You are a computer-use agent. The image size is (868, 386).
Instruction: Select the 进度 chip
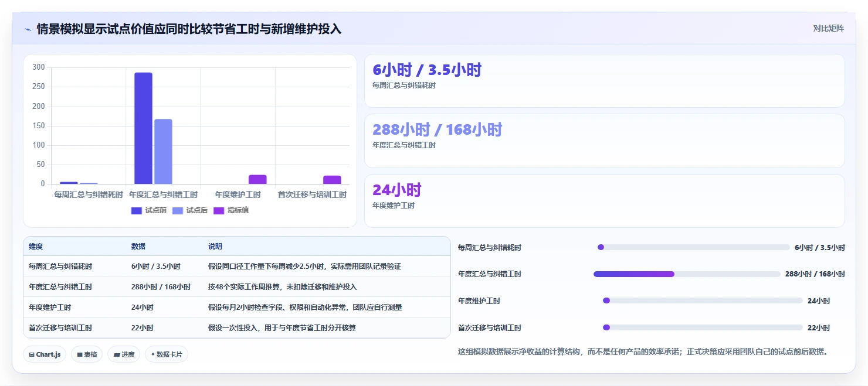tap(124, 354)
